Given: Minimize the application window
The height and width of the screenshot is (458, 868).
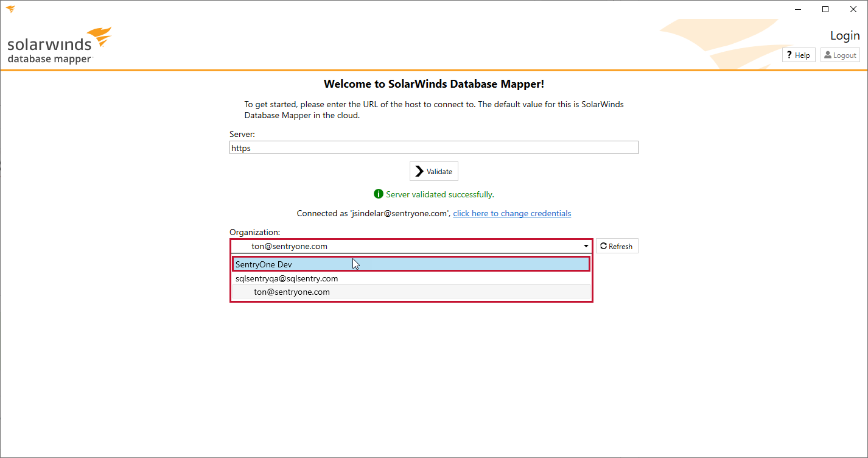Looking at the screenshot, I should coord(798,9).
